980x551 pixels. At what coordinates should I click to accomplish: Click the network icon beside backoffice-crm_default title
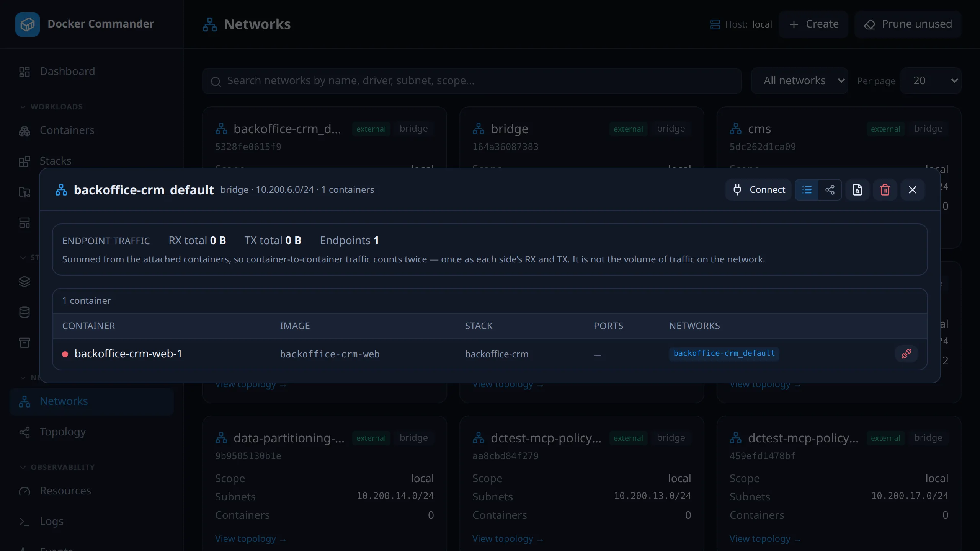(x=61, y=190)
